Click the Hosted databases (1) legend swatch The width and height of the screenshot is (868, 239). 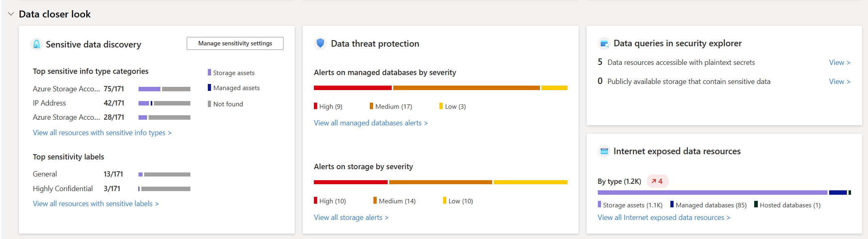pos(756,205)
